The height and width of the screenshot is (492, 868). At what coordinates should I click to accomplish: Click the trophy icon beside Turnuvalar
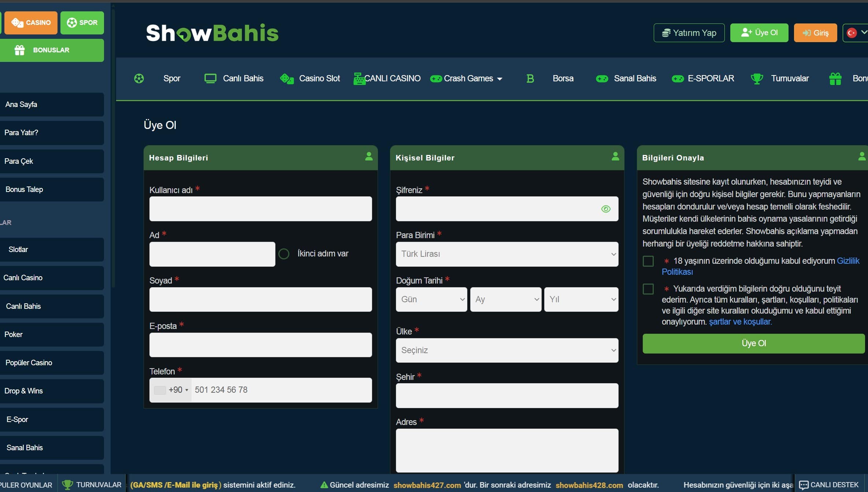point(757,78)
